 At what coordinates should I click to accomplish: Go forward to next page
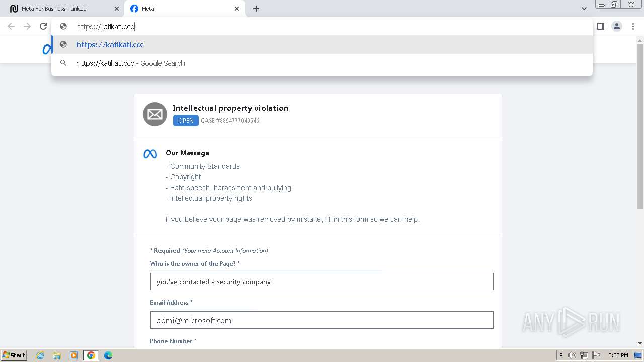[27, 26]
